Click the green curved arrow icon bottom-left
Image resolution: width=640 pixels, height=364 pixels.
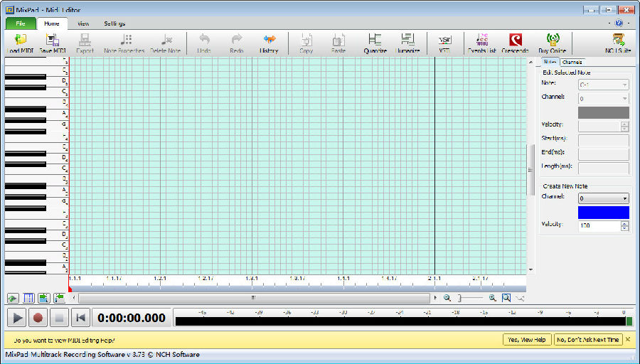13,299
